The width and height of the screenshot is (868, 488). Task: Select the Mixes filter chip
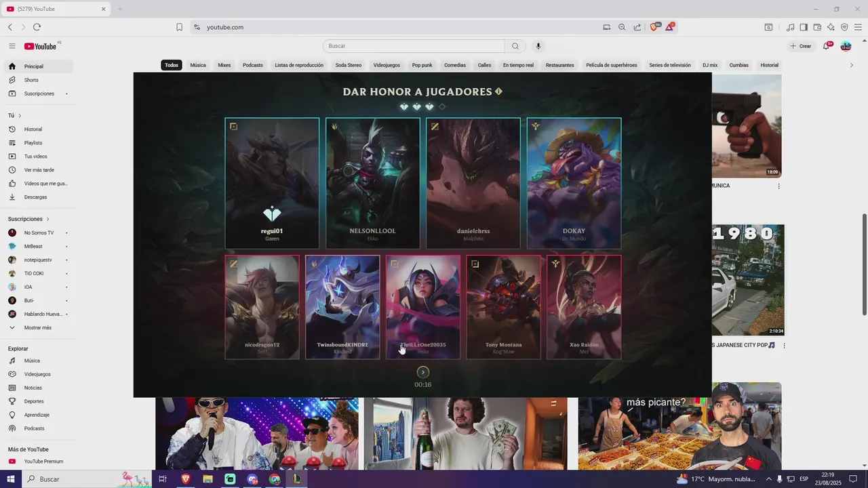click(224, 65)
